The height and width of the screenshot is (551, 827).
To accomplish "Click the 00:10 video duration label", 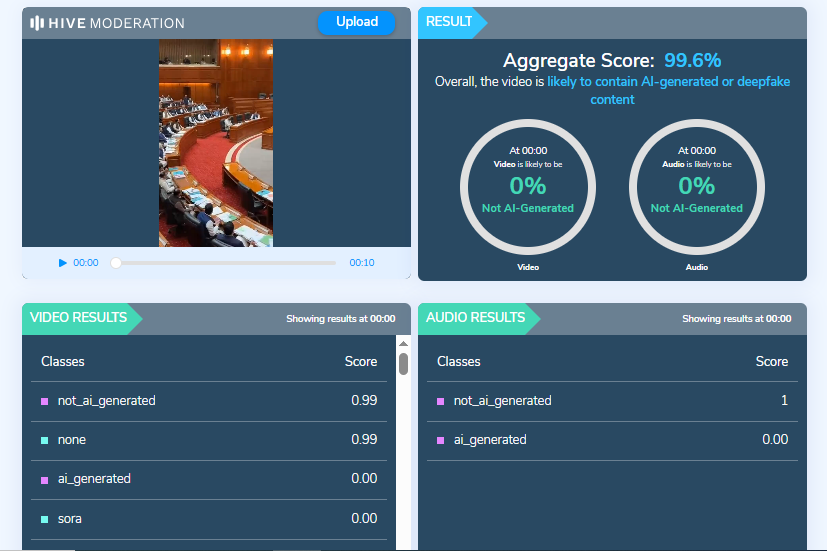I will coord(361,263).
